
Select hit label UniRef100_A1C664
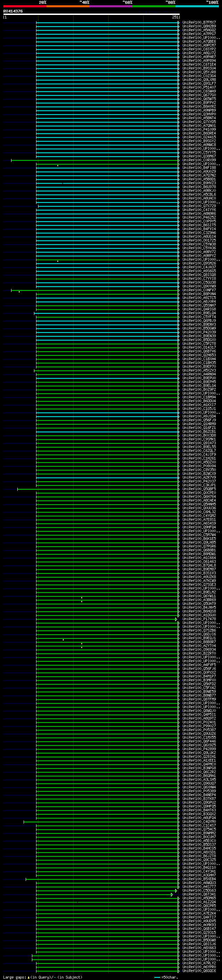pos(199,558)
